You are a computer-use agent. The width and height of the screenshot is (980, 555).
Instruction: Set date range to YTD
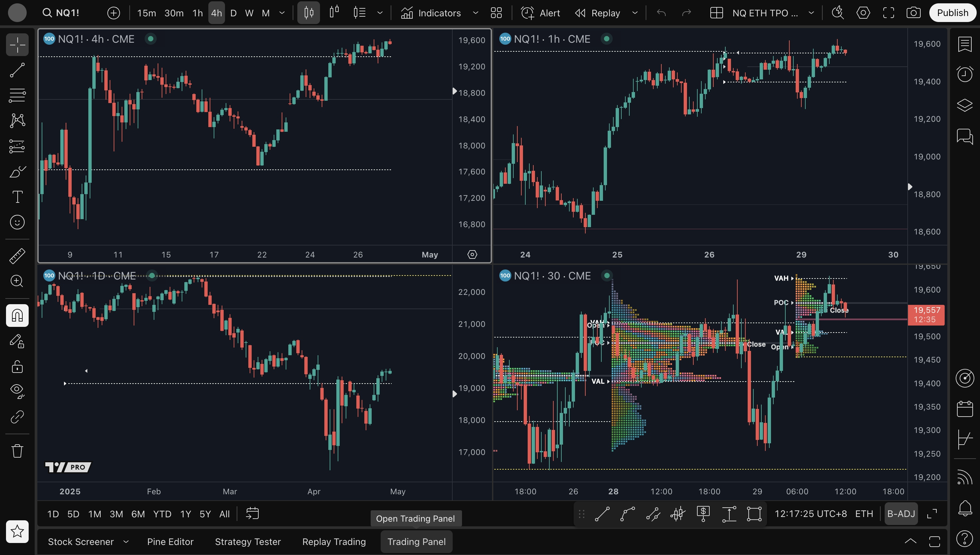(x=162, y=514)
